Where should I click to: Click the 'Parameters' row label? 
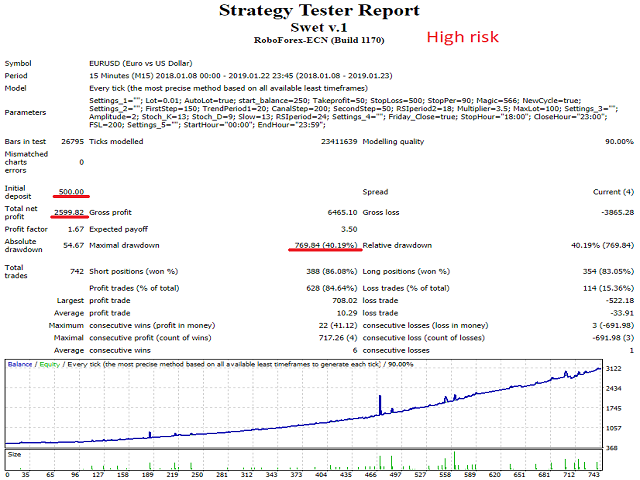tap(25, 113)
